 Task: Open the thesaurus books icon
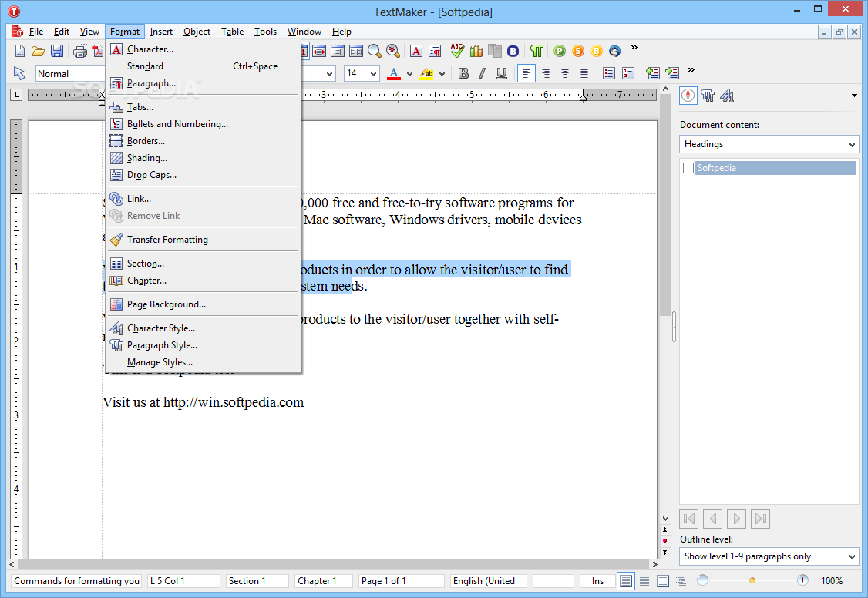point(476,52)
